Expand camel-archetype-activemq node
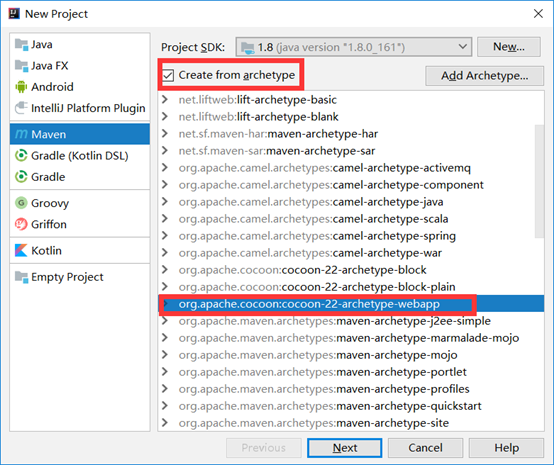Image resolution: width=554 pixels, height=465 pixels. tap(165, 167)
